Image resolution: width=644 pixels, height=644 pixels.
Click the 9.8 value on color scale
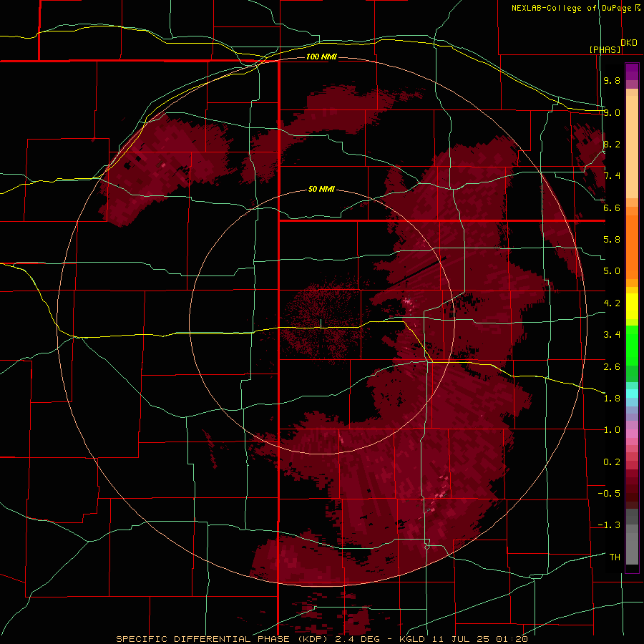(612, 80)
